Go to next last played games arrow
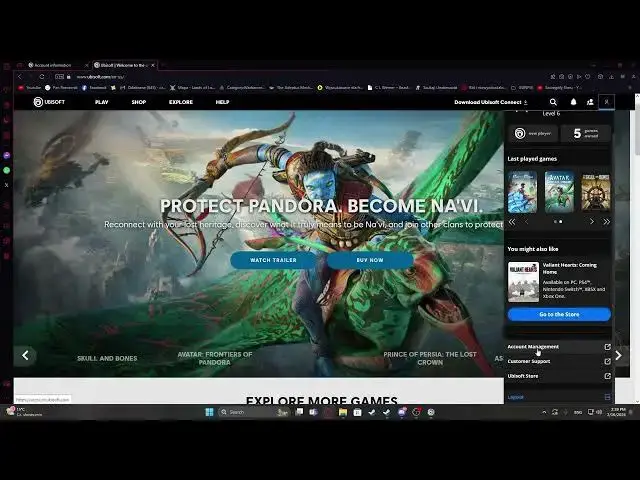 pyautogui.click(x=591, y=222)
